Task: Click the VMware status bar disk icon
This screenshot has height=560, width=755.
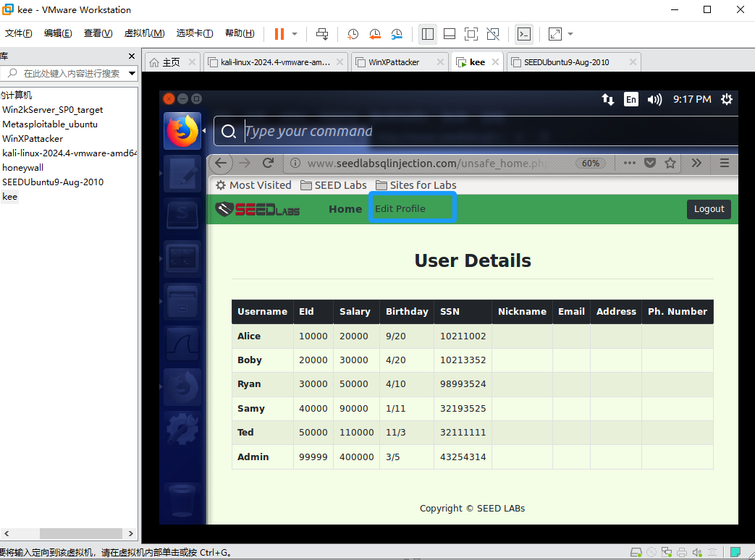Action: point(636,552)
